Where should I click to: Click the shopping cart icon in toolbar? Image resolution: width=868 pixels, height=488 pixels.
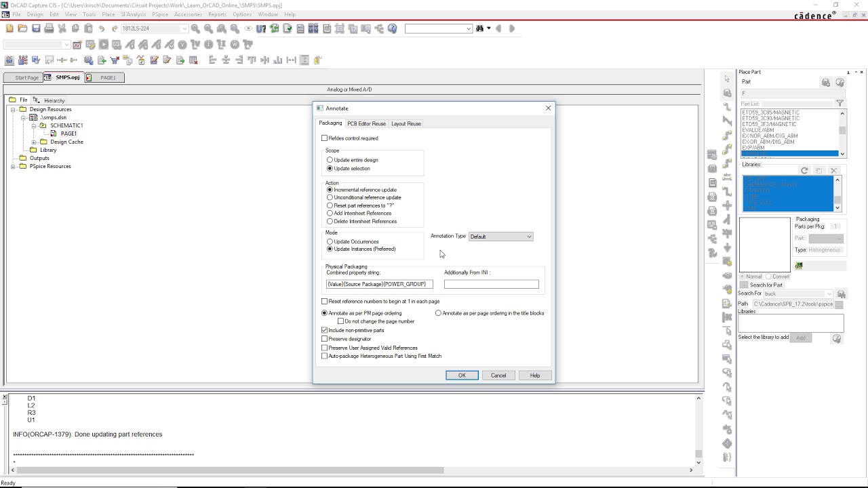(x=115, y=60)
